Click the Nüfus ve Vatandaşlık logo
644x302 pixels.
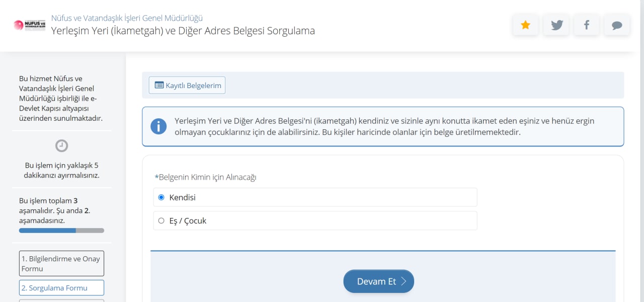pos(30,25)
